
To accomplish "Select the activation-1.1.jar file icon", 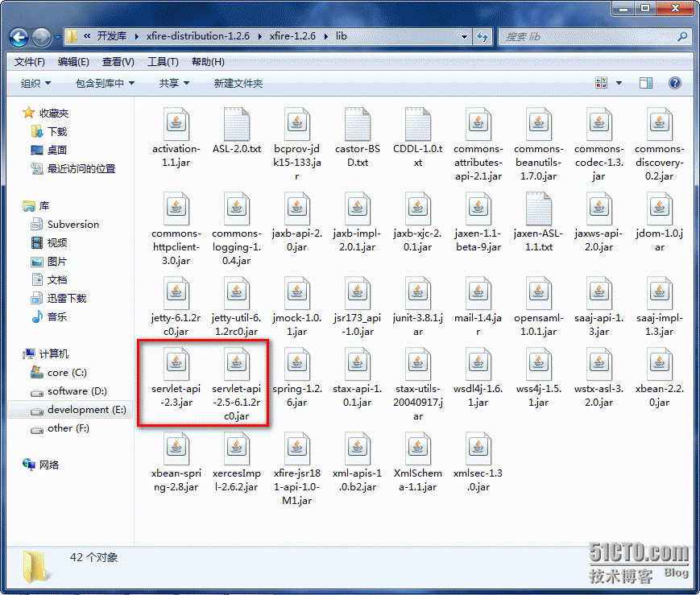I will pyautogui.click(x=176, y=124).
